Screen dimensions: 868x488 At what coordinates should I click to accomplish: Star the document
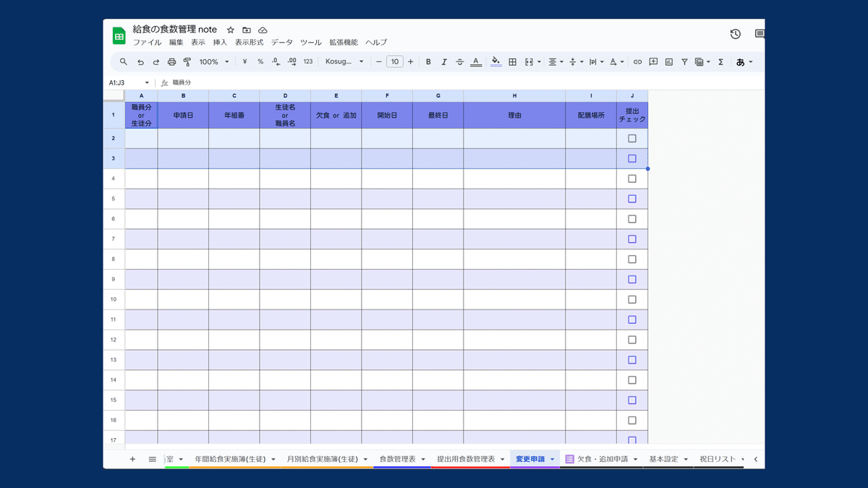click(231, 30)
